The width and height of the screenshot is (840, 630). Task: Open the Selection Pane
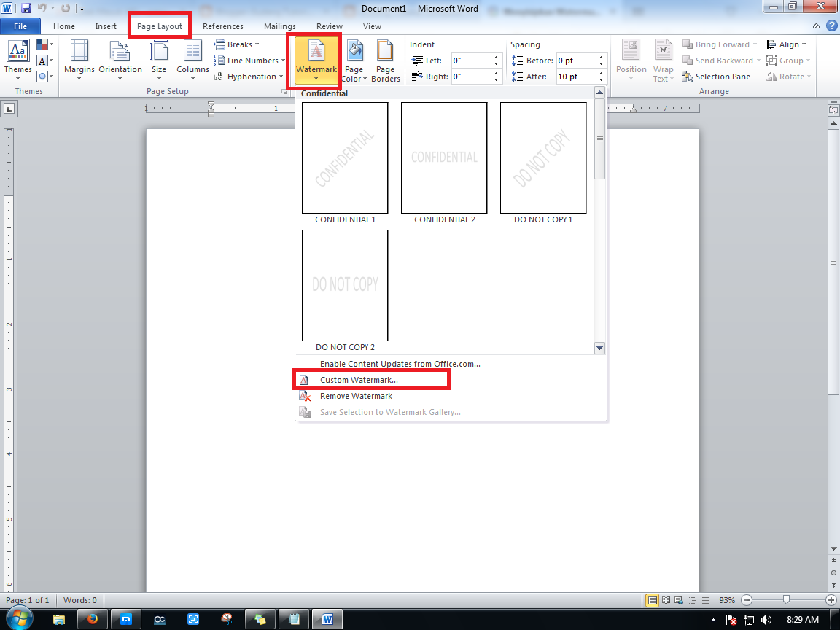(x=717, y=76)
